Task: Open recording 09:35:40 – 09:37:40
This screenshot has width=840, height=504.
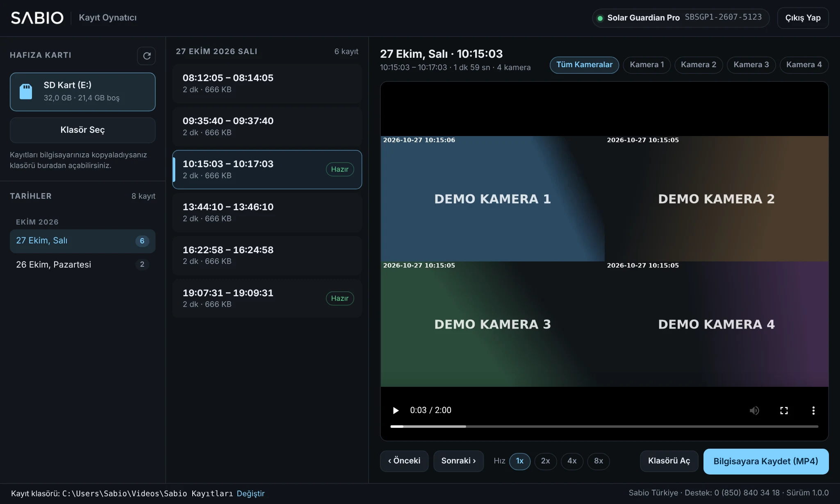Action: 267,127
